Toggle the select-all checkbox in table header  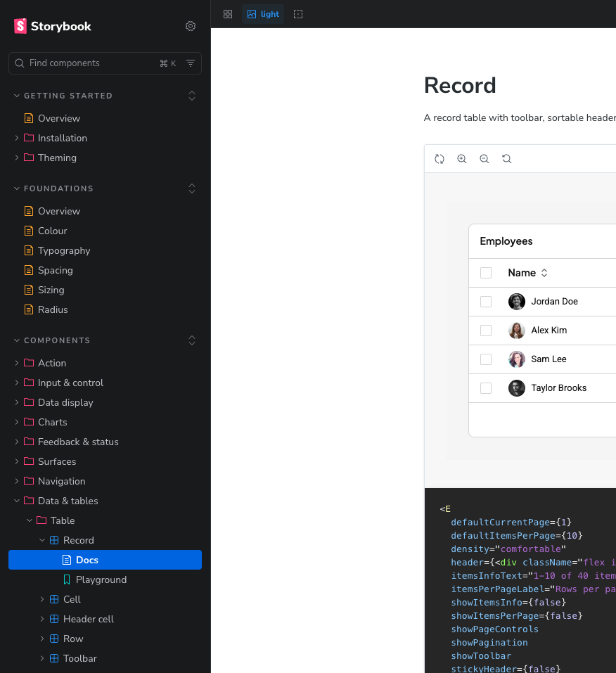point(486,273)
